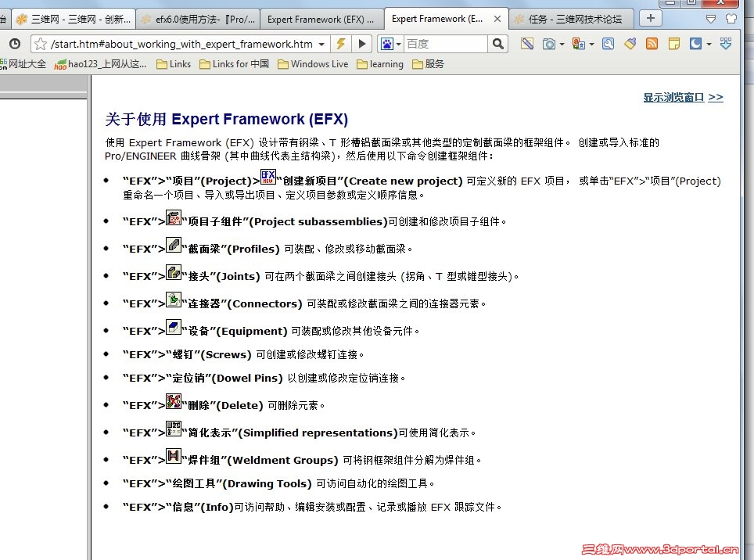Click the translate toolbar icon
Viewport: 754px width, 560px height.
579,45
